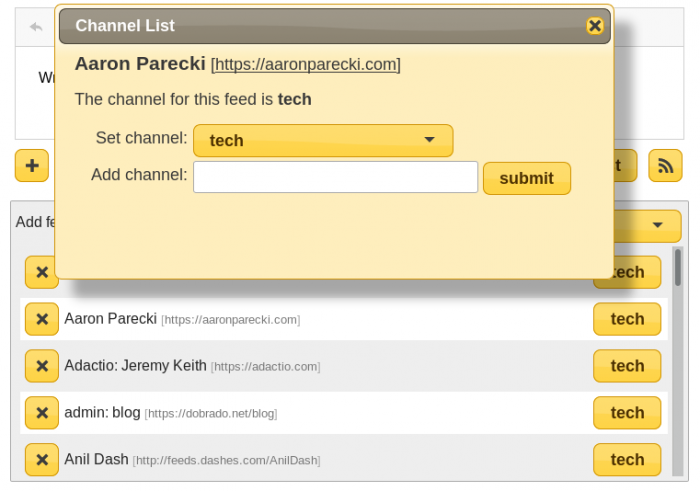Change tech channel for admin: blog

pyautogui.click(x=627, y=413)
